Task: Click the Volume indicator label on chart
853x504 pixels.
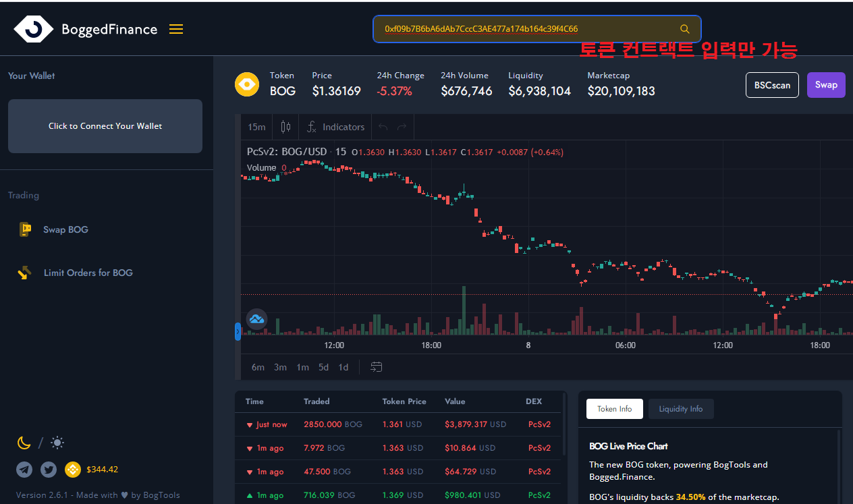Action: click(261, 167)
